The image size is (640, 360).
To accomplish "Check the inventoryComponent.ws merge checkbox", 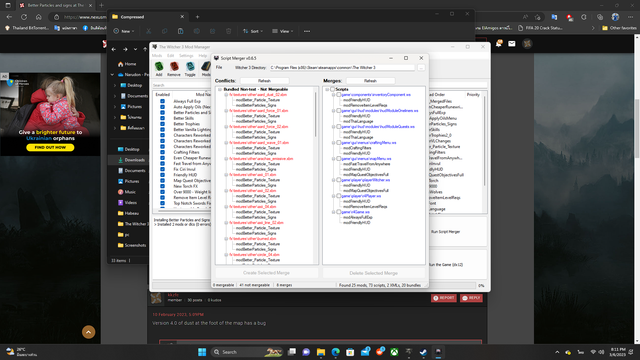I will coord(338,95).
